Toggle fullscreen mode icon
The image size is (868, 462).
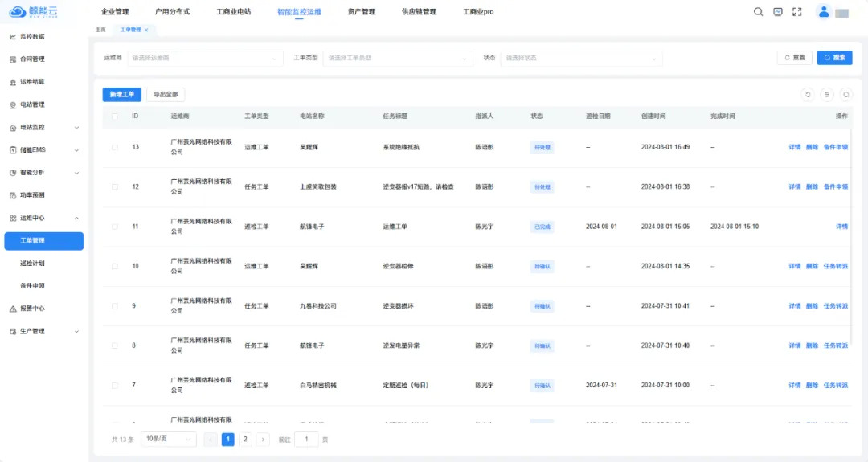796,12
